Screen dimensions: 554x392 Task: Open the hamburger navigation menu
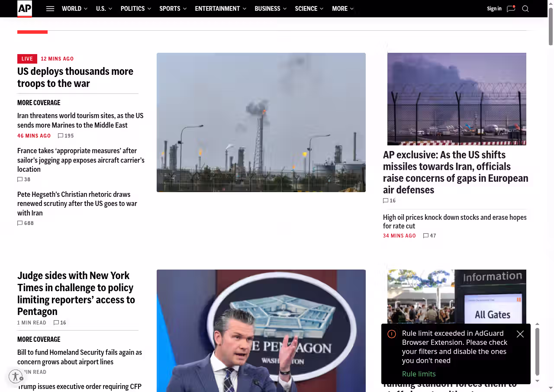pos(50,9)
